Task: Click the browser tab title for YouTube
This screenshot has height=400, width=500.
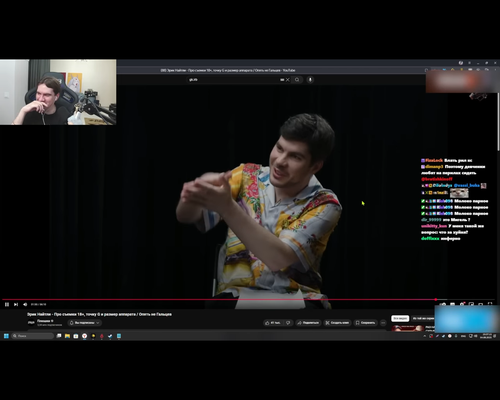Action: 228,70
